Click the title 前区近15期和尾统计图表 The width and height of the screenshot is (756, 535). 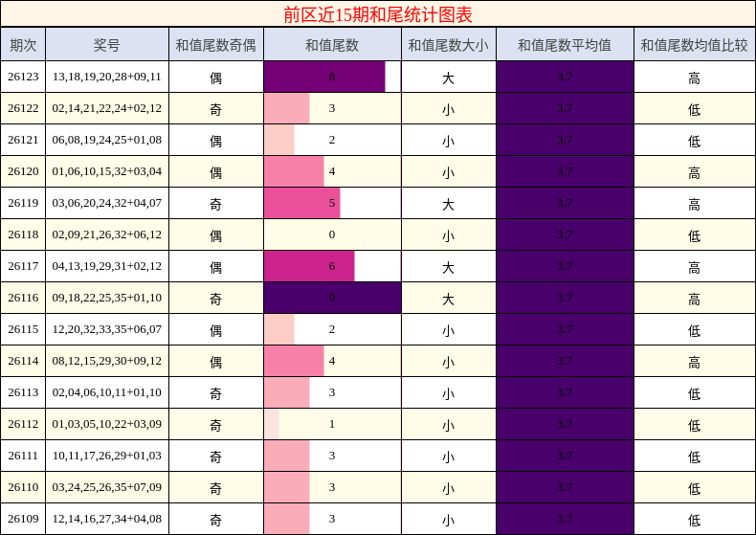(x=377, y=14)
